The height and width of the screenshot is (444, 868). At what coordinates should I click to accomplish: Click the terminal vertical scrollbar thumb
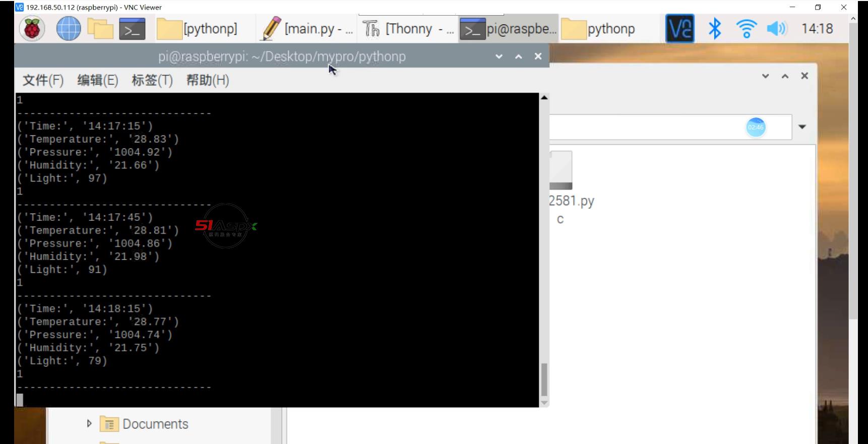[544, 379]
